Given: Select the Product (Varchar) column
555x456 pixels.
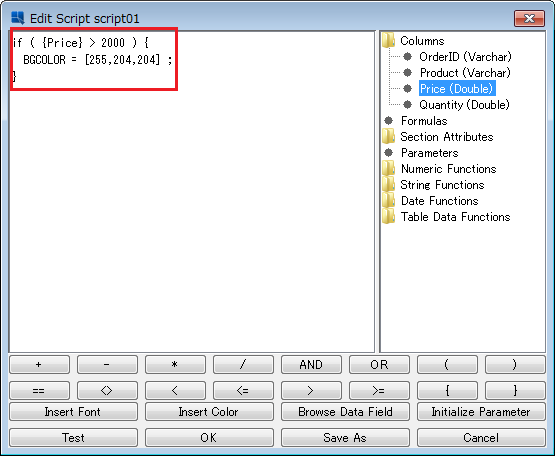Looking at the screenshot, I should [465, 73].
